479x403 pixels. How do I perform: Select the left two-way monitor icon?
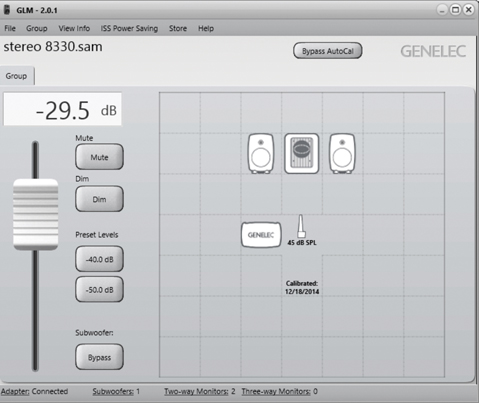pyautogui.click(x=261, y=153)
